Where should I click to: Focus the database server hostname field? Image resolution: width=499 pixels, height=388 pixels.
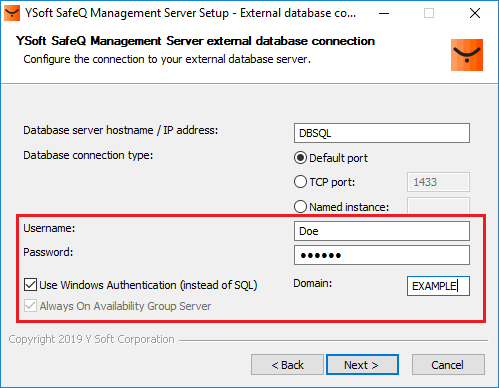[x=382, y=133]
